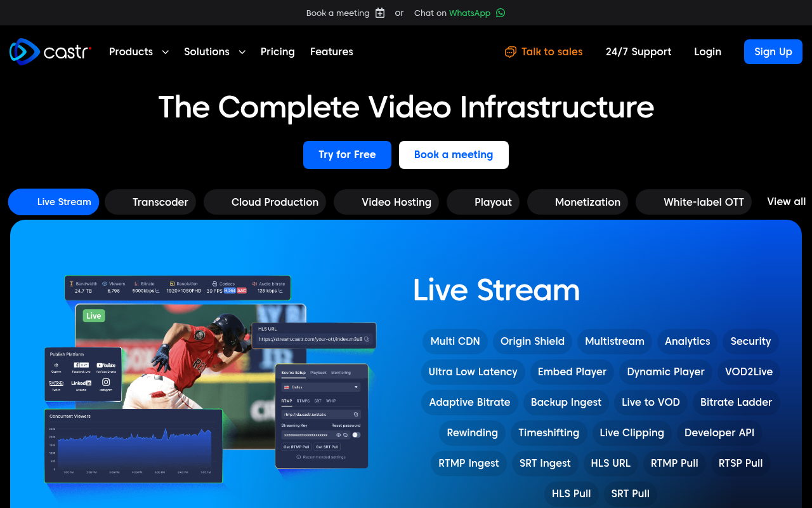Screen dimensions: 812x508
Task: Click the Developer API chip
Action: tap(719, 432)
